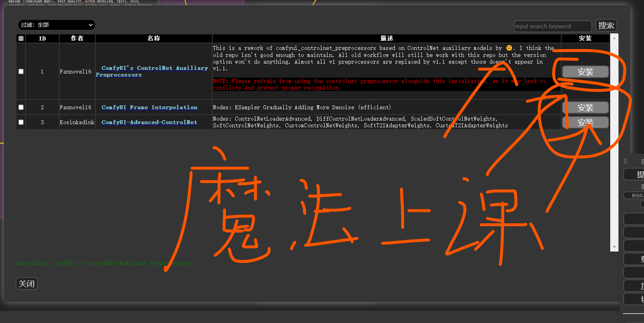Click the 名称 column header

[x=153, y=39]
